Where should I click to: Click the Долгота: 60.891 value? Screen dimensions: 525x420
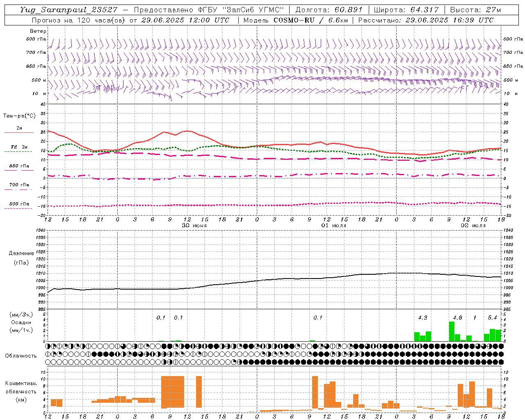tap(329, 10)
